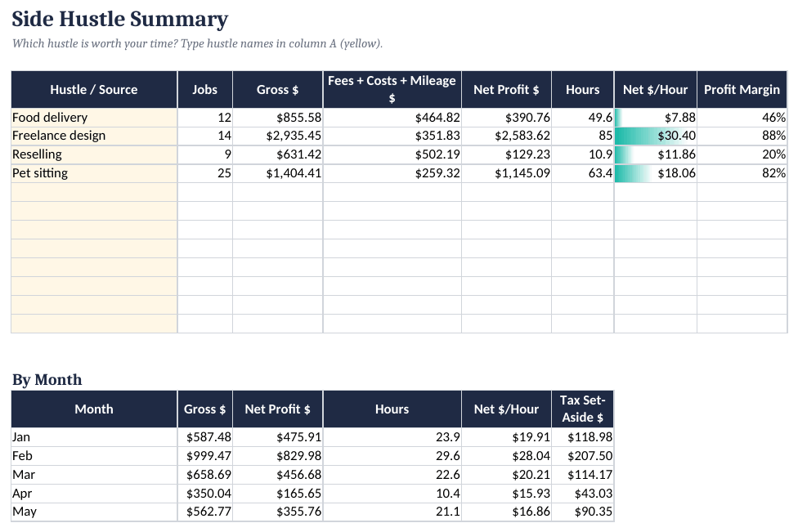Select the fees value $351.83
The width and height of the screenshot is (798, 532).
392,136
